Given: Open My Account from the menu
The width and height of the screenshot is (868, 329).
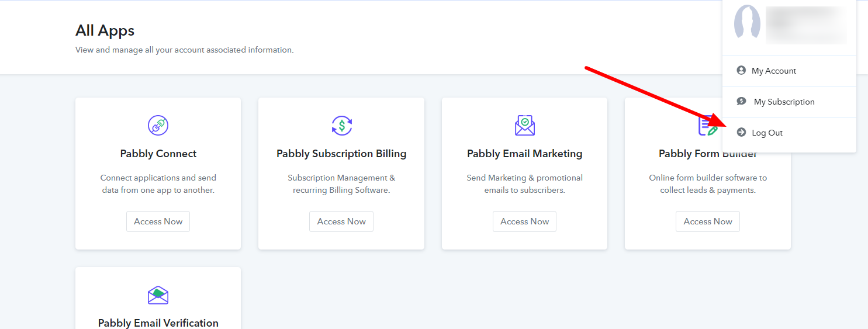Looking at the screenshot, I should 789,71.
